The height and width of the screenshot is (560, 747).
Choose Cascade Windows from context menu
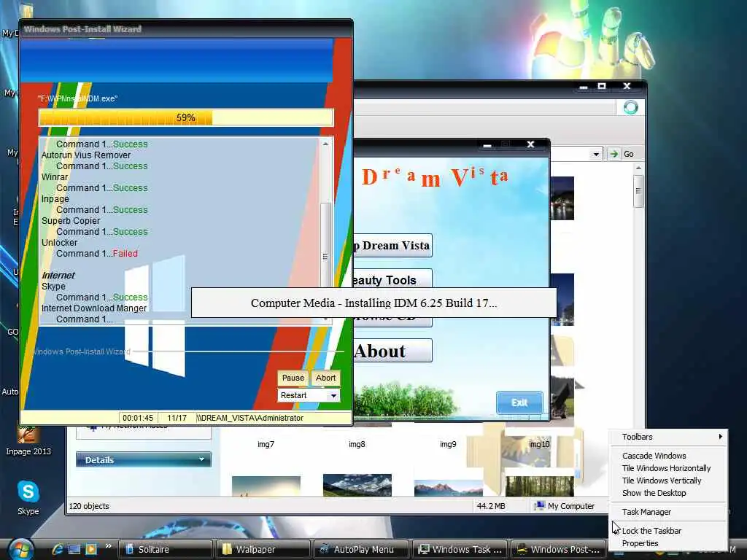click(x=668, y=456)
